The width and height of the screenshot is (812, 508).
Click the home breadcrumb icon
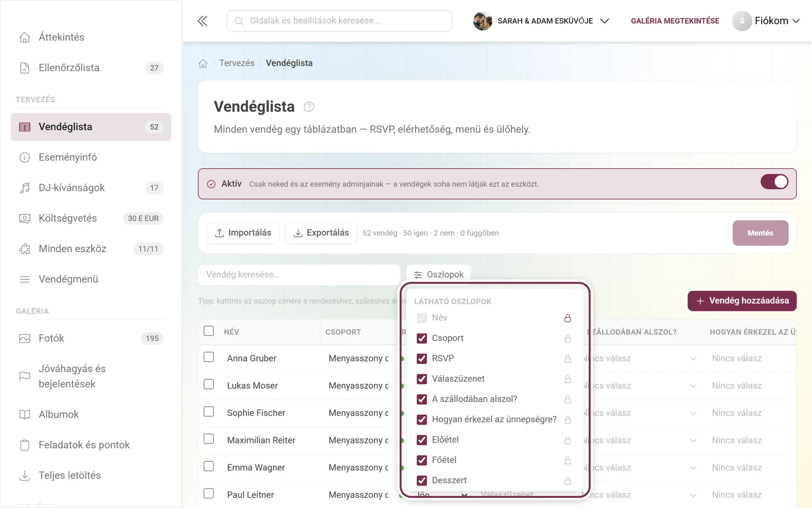[x=203, y=63]
